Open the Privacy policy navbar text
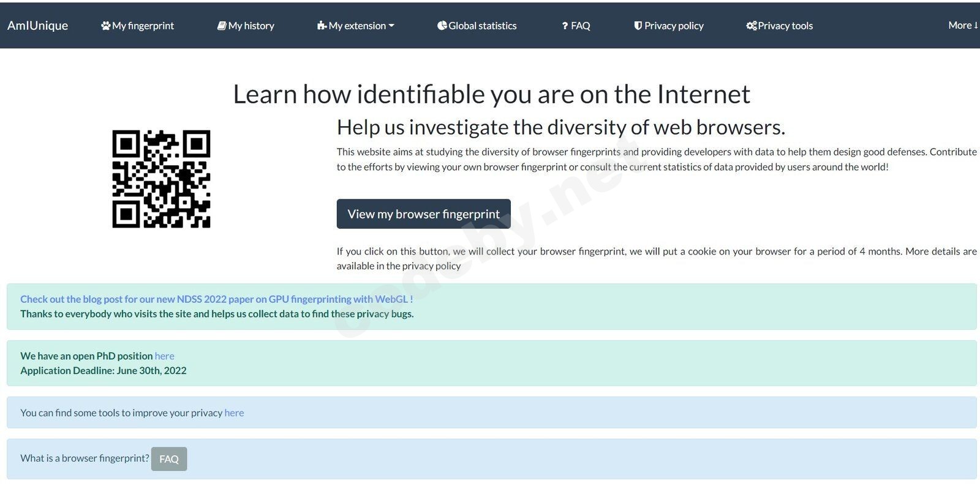This screenshot has height=484, width=980. [674, 26]
